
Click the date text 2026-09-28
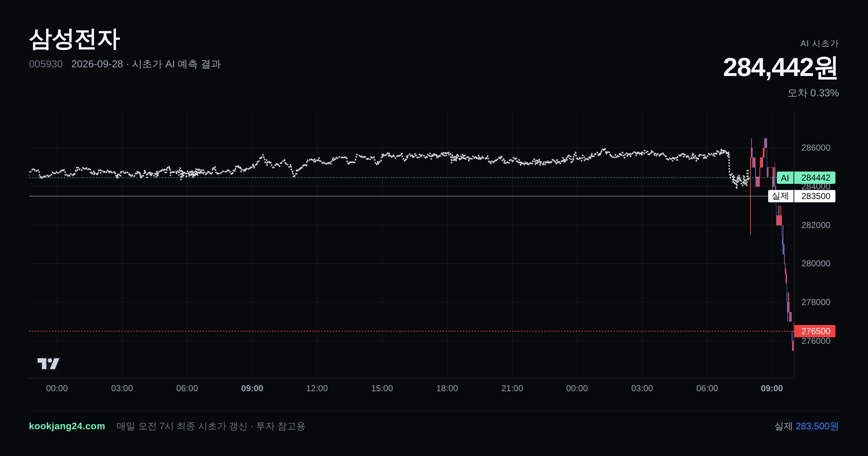coord(97,64)
